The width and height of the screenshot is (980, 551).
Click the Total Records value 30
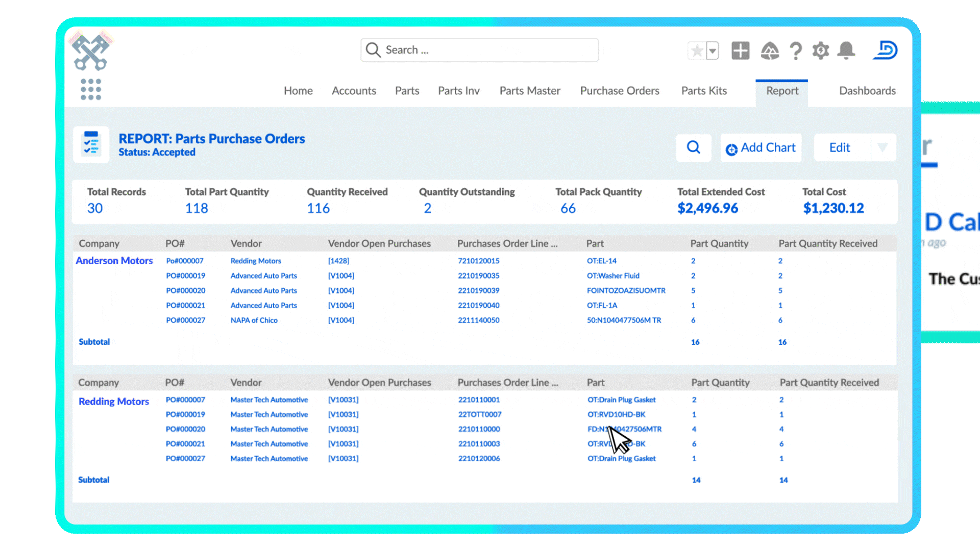[95, 208]
